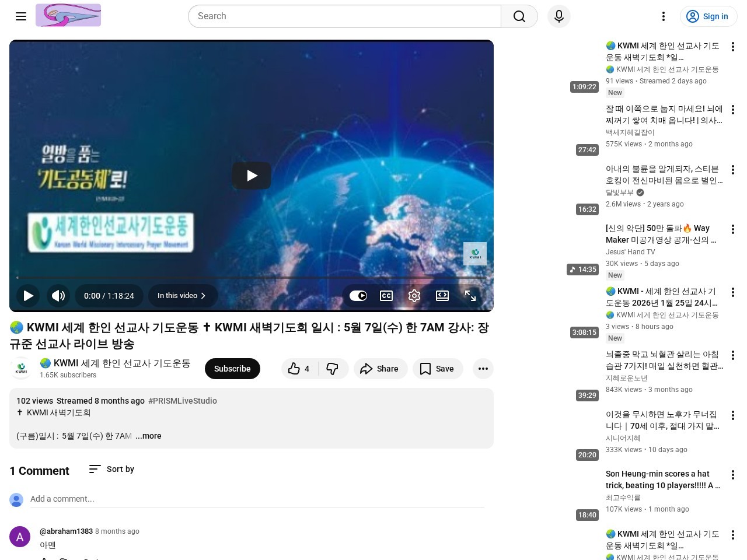Expand the In this video chapters

coord(182,296)
